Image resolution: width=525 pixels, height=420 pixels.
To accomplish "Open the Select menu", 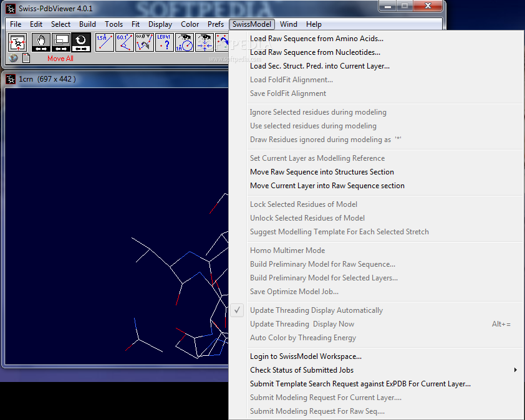I will tap(60, 24).
